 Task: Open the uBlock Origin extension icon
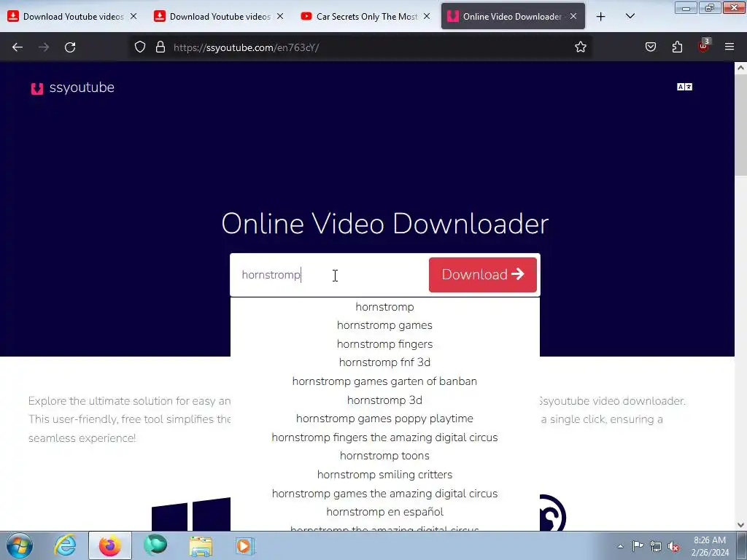tap(704, 46)
